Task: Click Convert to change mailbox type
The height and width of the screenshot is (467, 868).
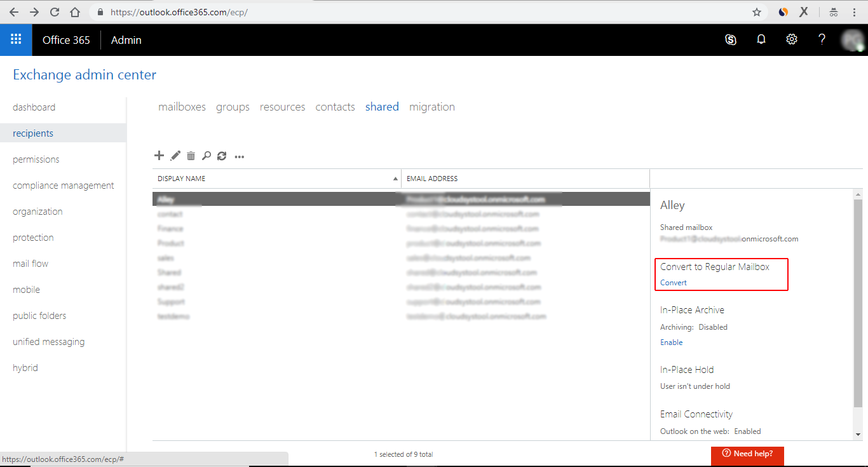Action: point(673,282)
